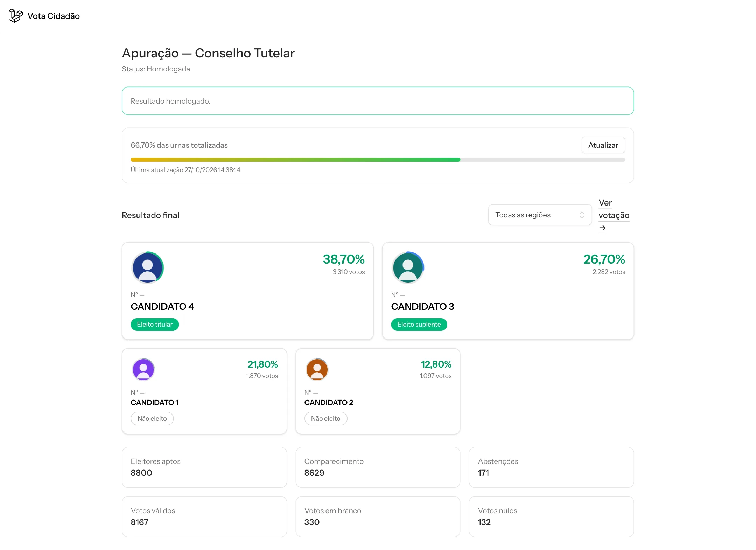The width and height of the screenshot is (756, 550).
Task: Click the Abstenções value 171
Action: click(x=483, y=473)
